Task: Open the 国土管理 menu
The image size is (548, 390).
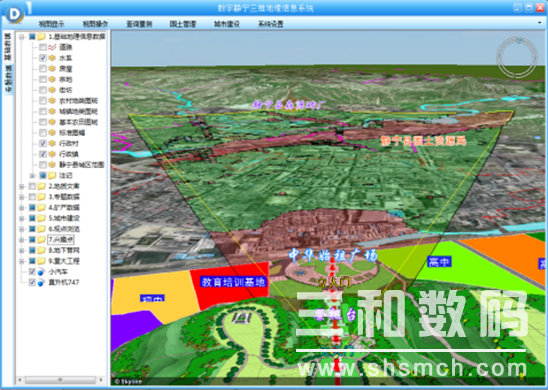Action: click(x=183, y=24)
